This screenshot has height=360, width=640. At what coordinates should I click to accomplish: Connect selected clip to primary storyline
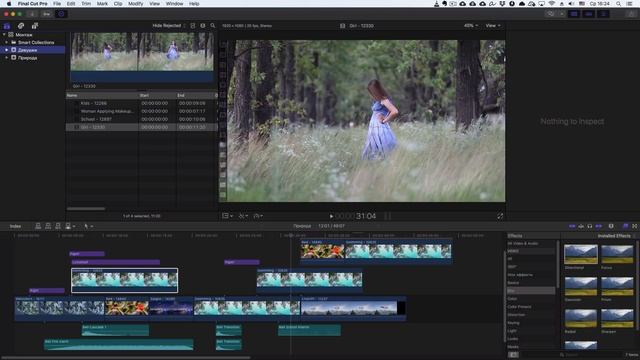coord(38,226)
